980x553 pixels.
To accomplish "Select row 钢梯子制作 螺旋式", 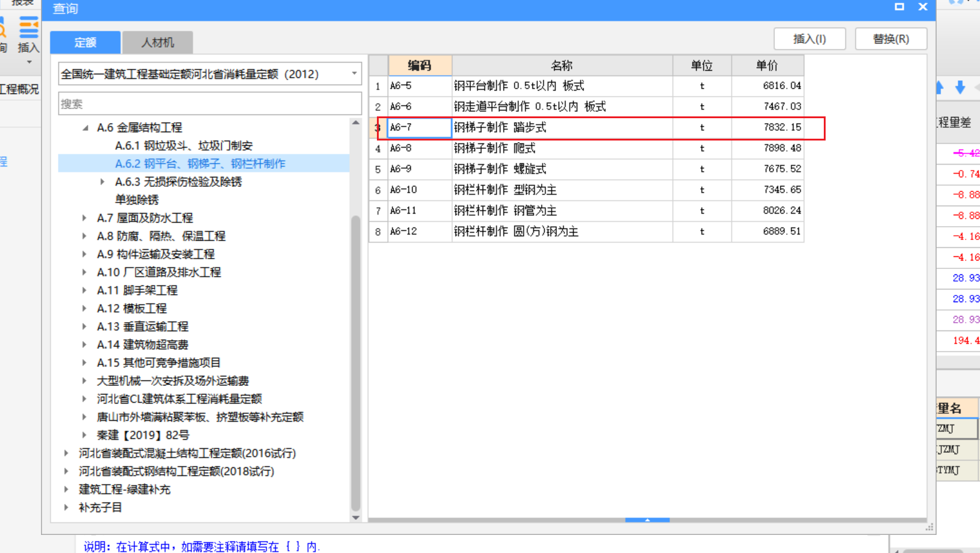I will [x=586, y=169].
